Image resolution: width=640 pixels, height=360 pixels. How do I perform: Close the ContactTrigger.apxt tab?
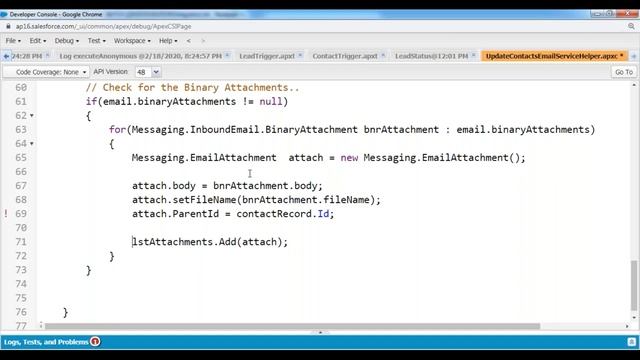pyautogui.click(x=383, y=55)
